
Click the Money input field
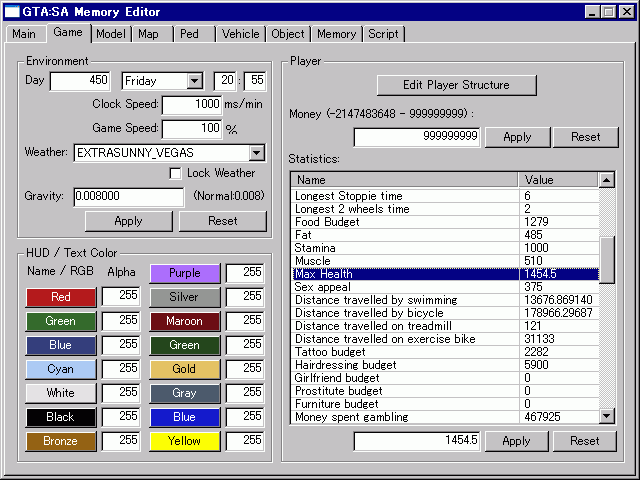point(417,137)
